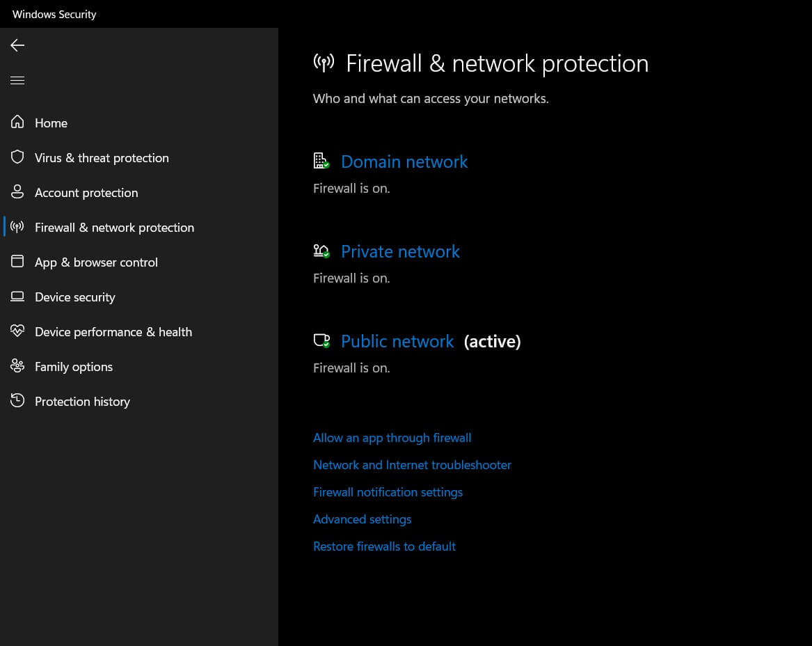This screenshot has height=646, width=812.
Task: Expand the hamburger navigation menu
Action: click(x=17, y=81)
